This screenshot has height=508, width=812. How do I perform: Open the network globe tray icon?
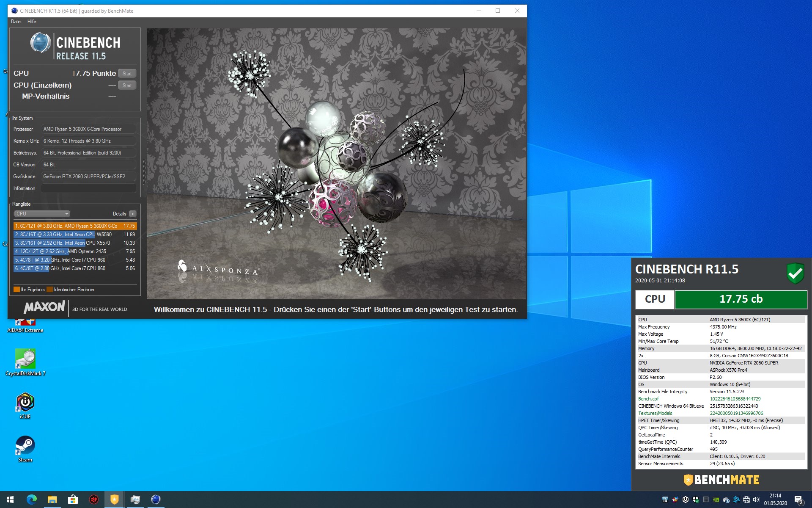point(746,500)
